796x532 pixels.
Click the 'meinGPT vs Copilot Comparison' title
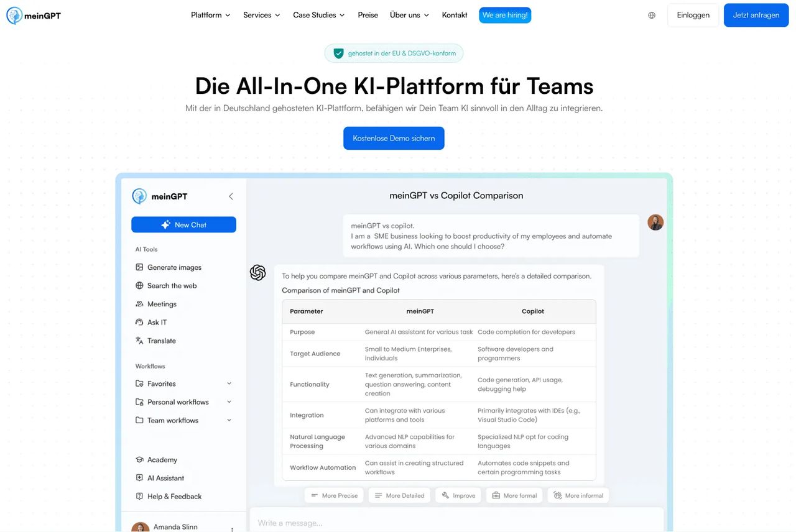point(456,196)
